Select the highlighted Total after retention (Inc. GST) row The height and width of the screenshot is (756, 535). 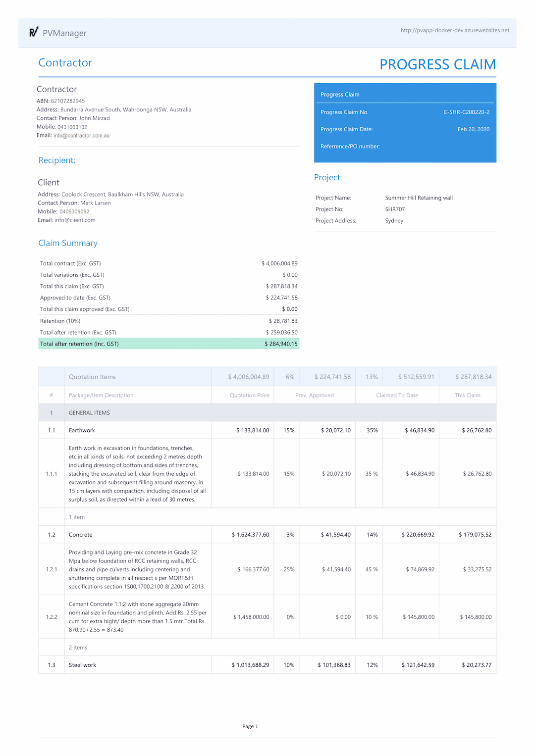tap(169, 344)
